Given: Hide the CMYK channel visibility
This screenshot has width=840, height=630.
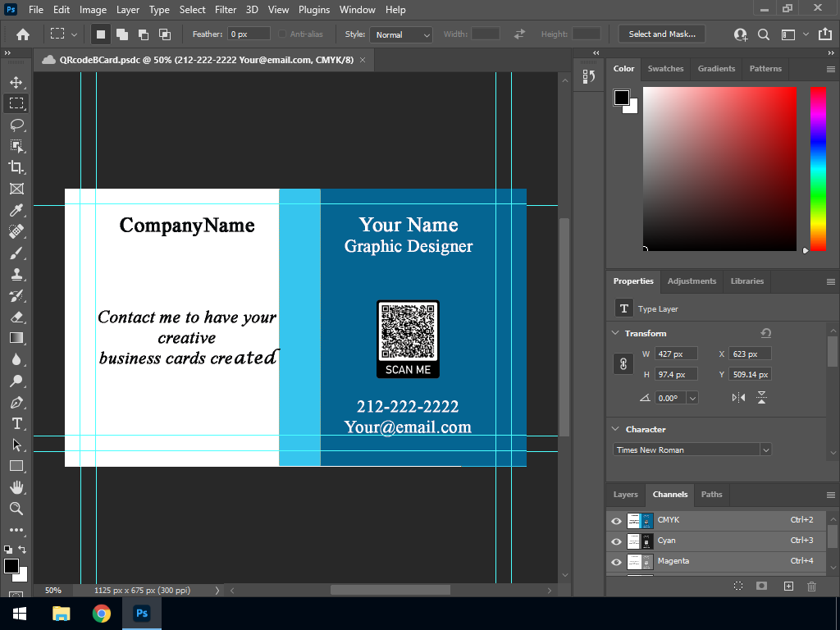Looking at the screenshot, I should click(x=616, y=521).
